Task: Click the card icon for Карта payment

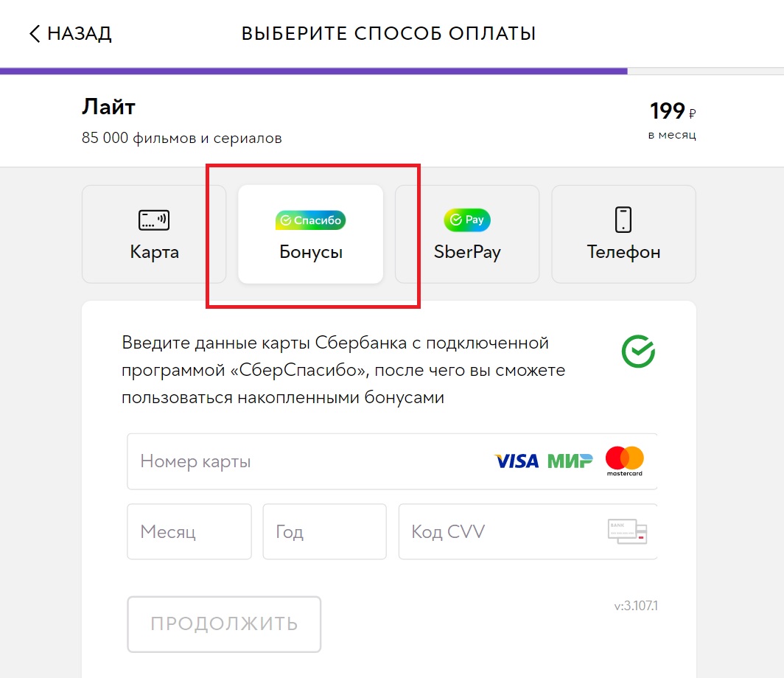Action: pos(154,220)
